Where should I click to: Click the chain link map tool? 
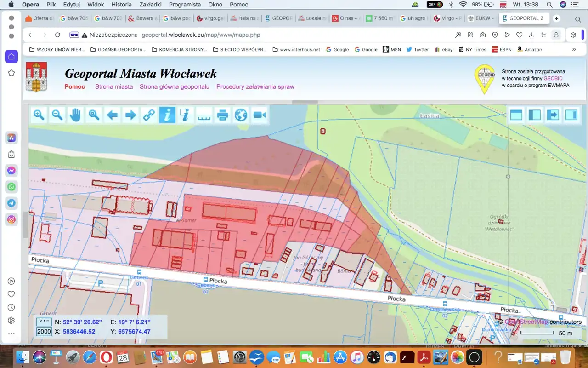pos(149,115)
